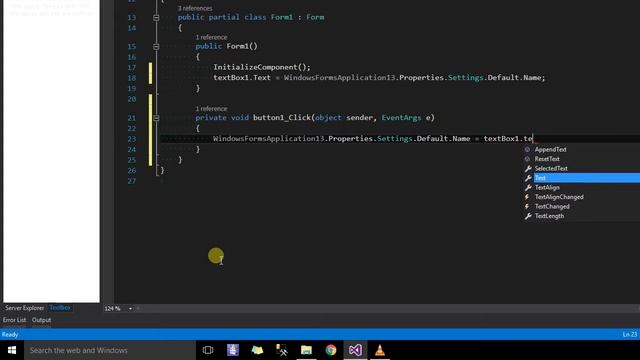640x360 pixels.
Task: Click the Ln 23 status bar indicator
Action: 629,334
